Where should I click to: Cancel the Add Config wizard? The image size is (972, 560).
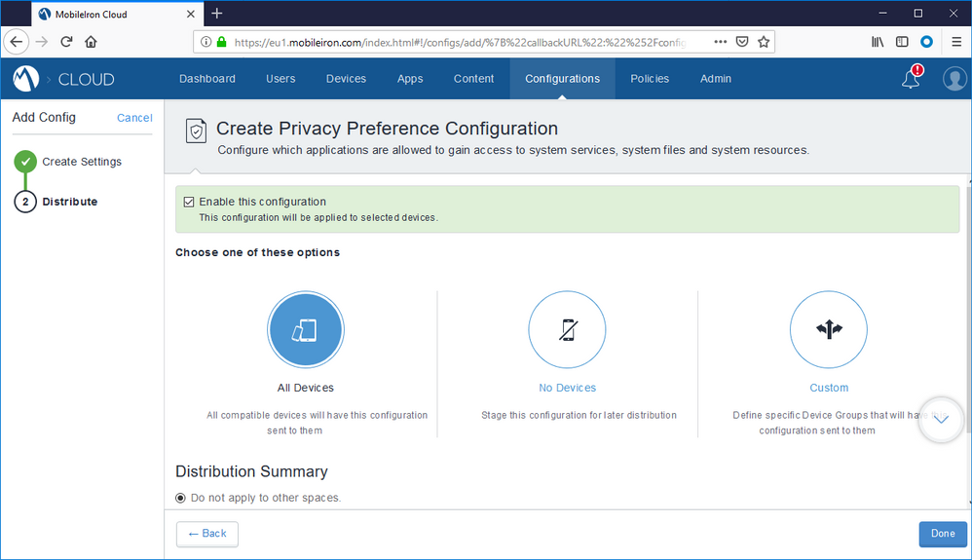[x=134, y=118]
